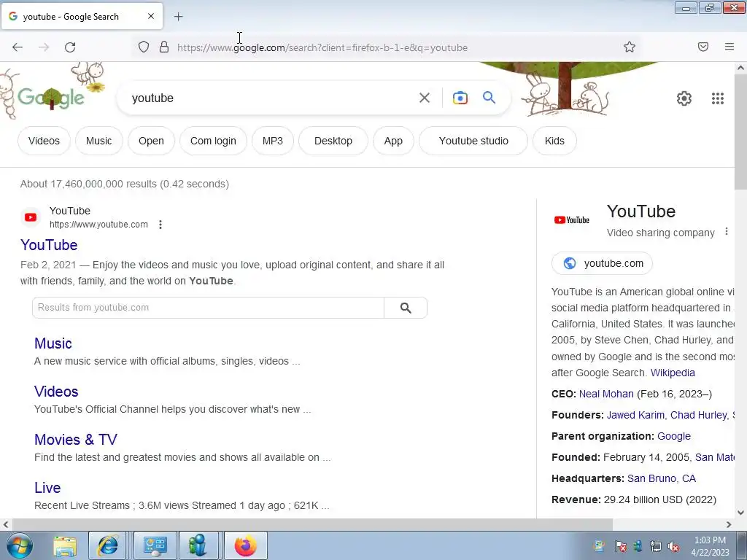Click the youtube.com website button in panel
Image resolution: width=747 pixels, height=560 pixels.
point(602,263)
